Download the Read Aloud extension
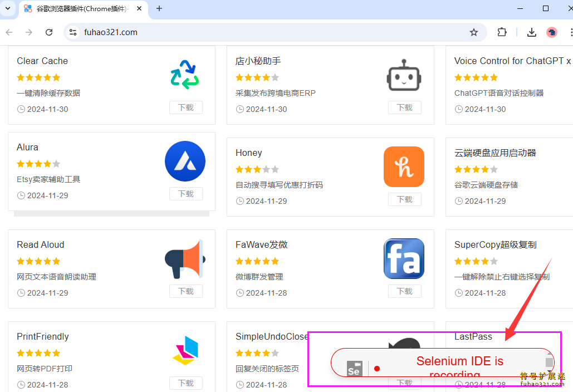 185,291
